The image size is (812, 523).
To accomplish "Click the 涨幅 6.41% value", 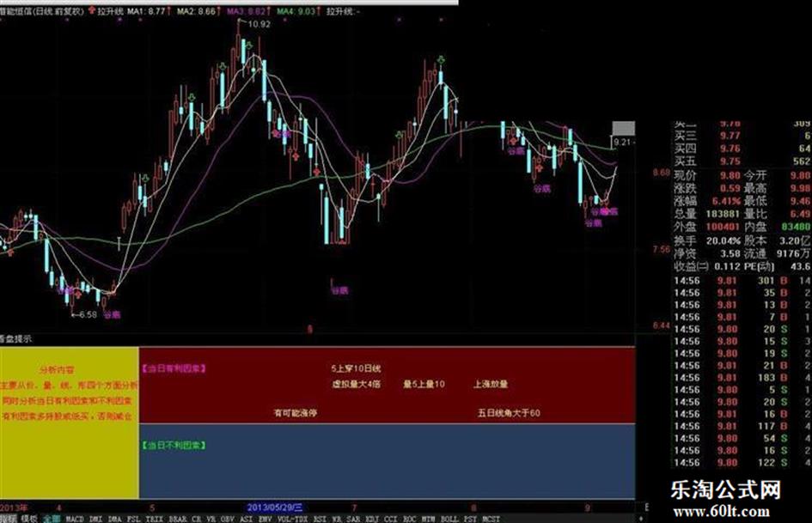I will coord(727,201).
